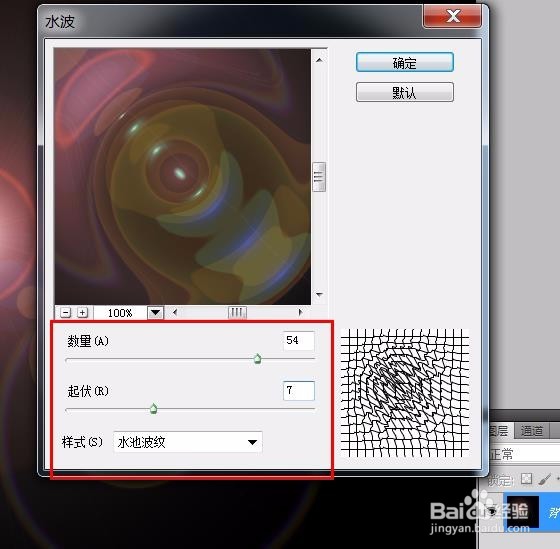Click the preview horizontal scrollbar thumb
The width and height of the screenshot is (560, 549).
237,313
